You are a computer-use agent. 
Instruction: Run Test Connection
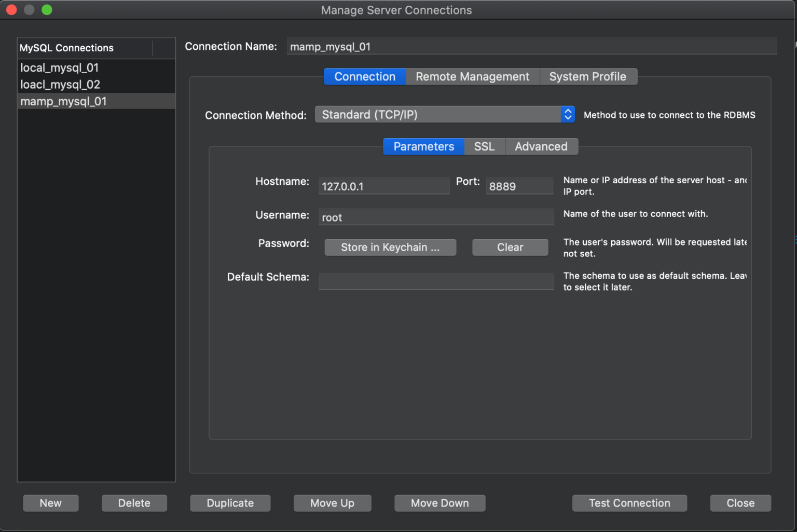[x=629, y=503]
